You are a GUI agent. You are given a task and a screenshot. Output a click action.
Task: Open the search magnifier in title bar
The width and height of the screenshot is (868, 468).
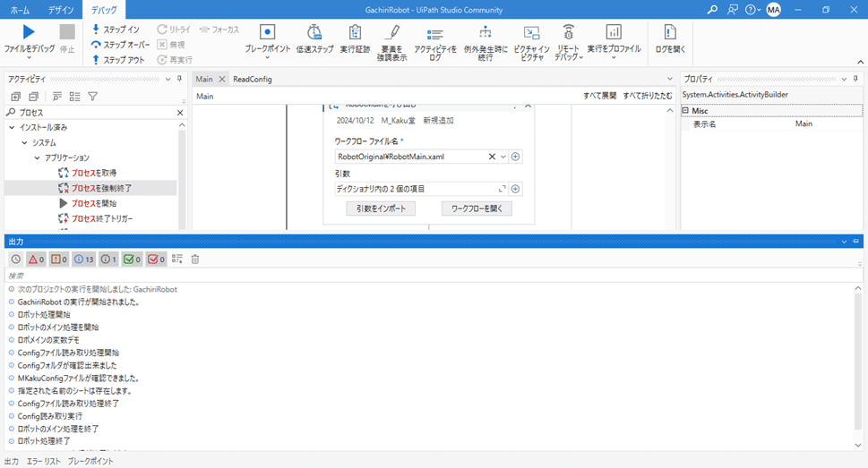[x=712, y=10]
